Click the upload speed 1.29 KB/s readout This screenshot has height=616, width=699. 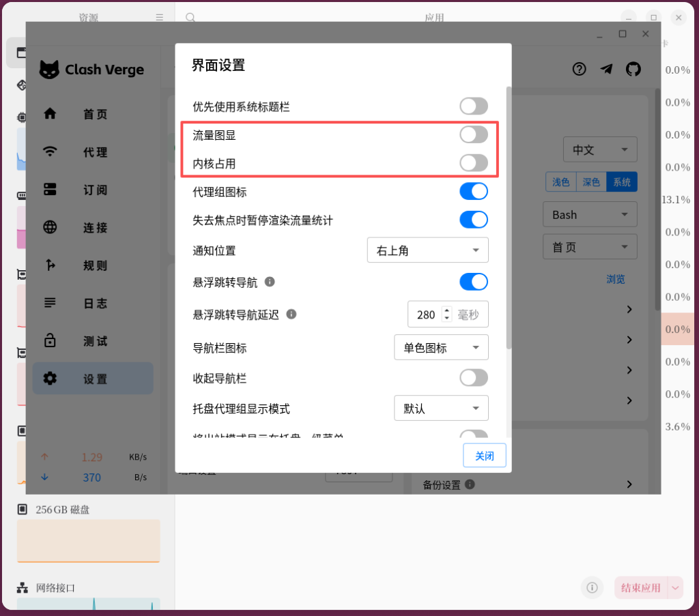click(x=93, y=457)
